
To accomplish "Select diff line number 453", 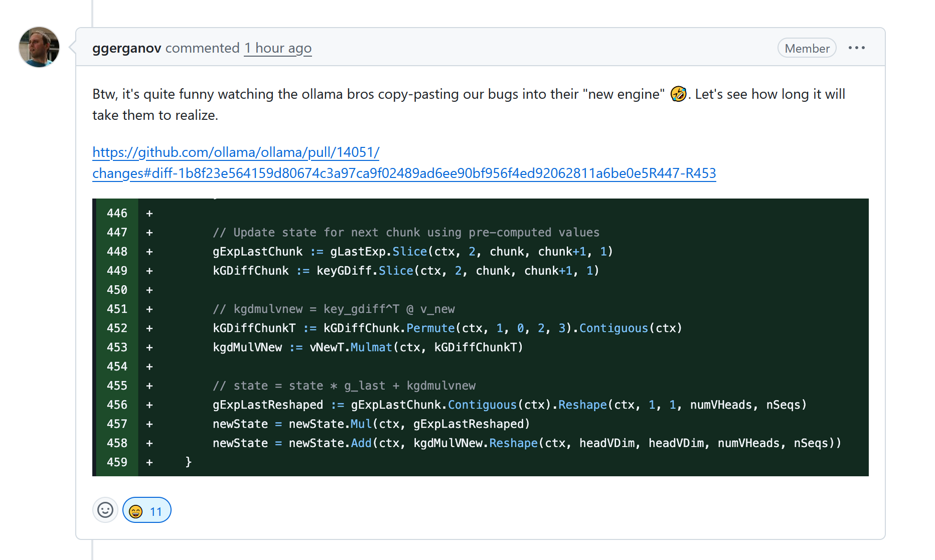I will tap(117, 347).
